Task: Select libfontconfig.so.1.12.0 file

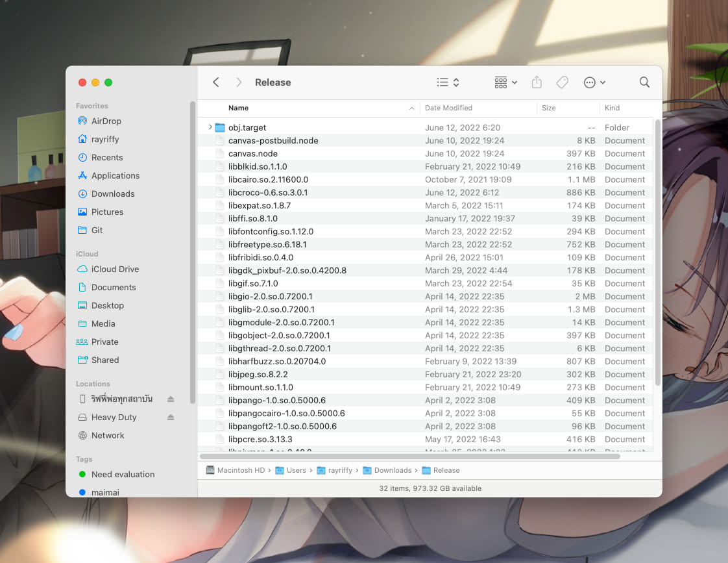Action: point(425,231)
